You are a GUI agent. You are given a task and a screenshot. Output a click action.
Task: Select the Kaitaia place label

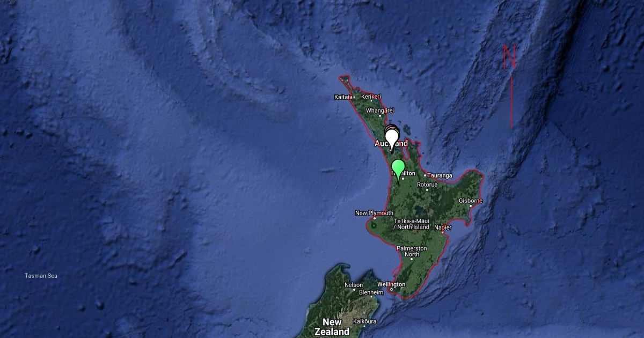343,97
